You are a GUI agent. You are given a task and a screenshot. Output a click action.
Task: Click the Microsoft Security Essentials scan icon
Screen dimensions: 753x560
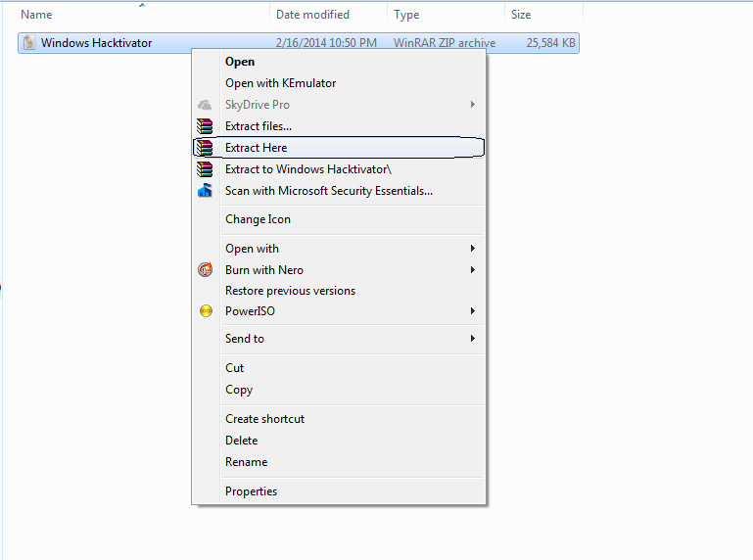click(x=205, y=191)
